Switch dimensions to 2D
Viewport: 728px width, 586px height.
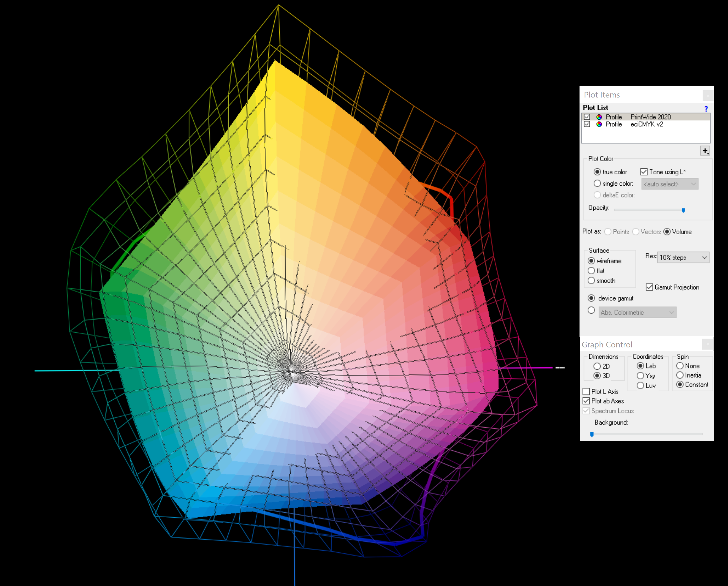point(597,366)
